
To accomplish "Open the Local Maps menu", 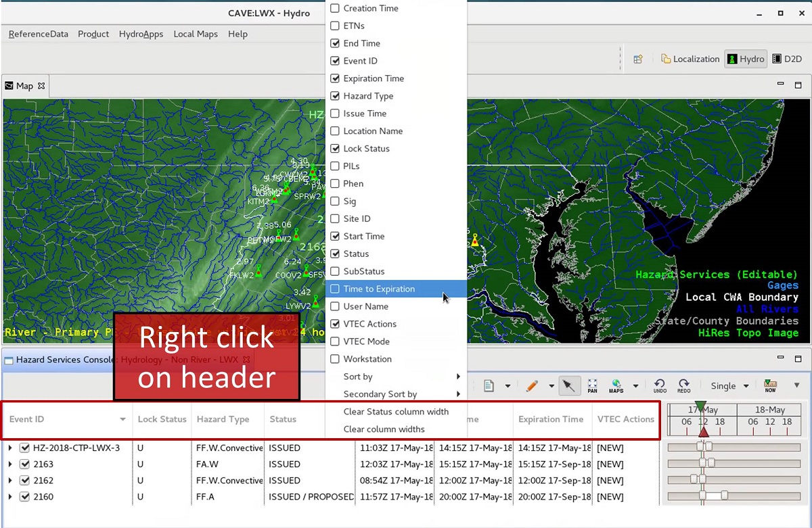I will (x=196, y=34).
